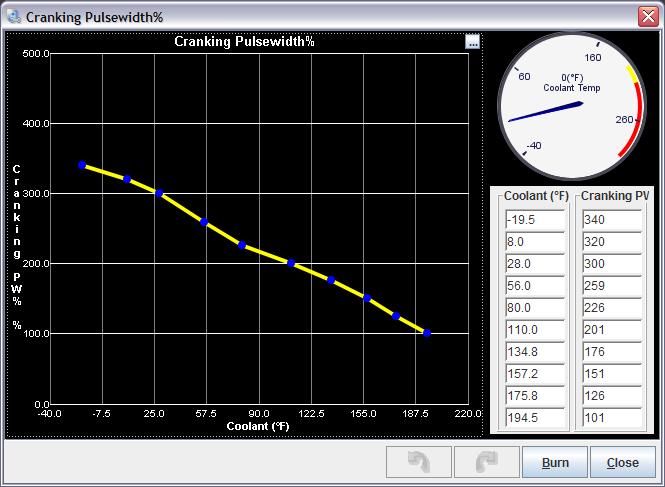Select the 151 cranking PW field
The image size is (665, 487).
(612, 374)
